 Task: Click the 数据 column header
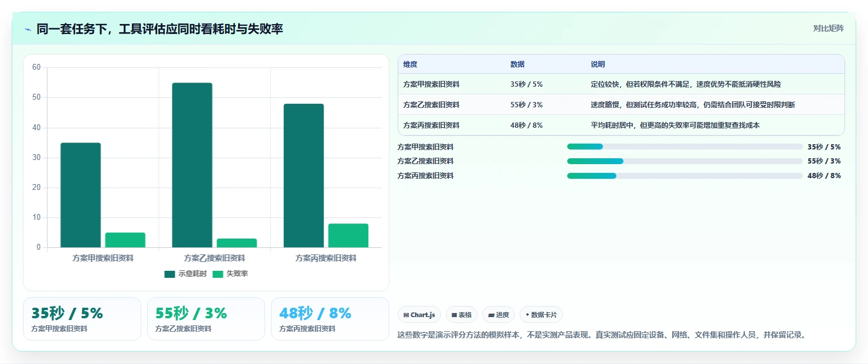[x=517, y=64]
